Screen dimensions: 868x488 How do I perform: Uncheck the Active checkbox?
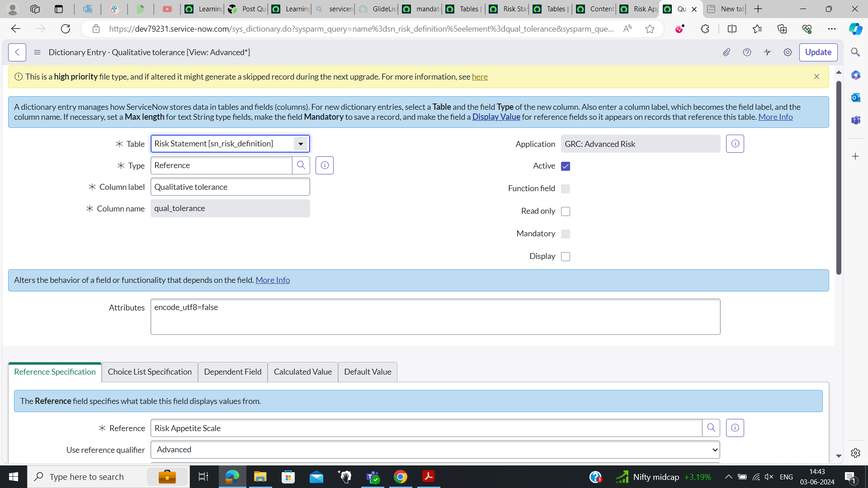566,166
